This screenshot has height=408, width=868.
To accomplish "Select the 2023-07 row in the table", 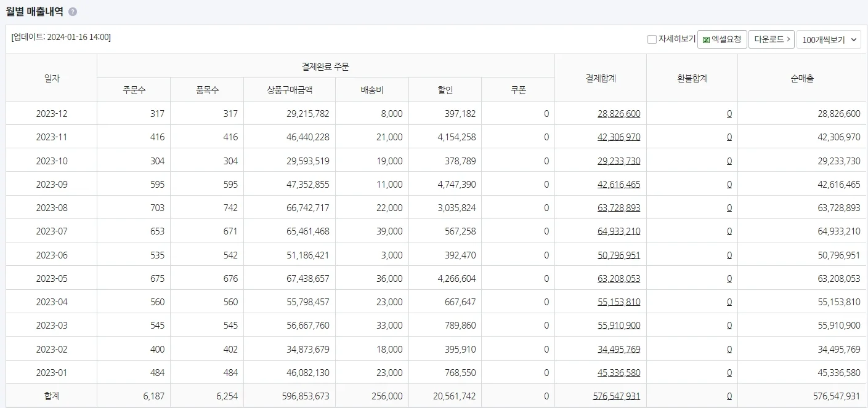I will [52, 231].
